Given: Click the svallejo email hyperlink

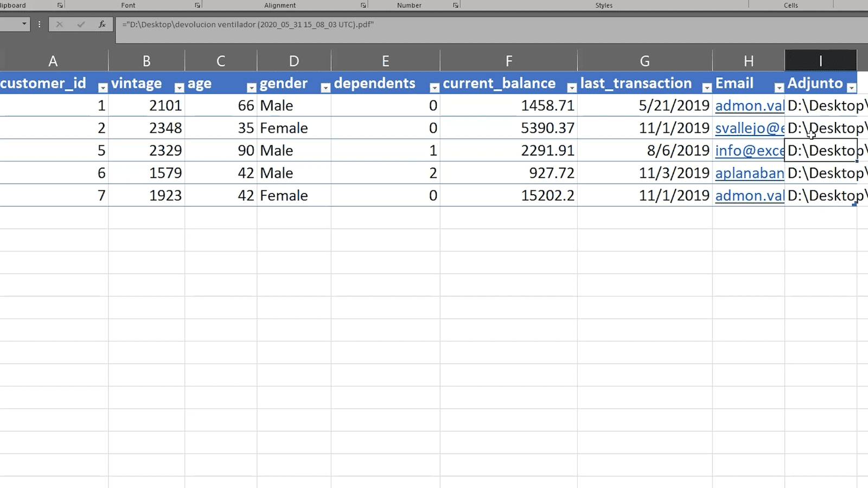Looking at the screenshot, I should click(749, 128).
